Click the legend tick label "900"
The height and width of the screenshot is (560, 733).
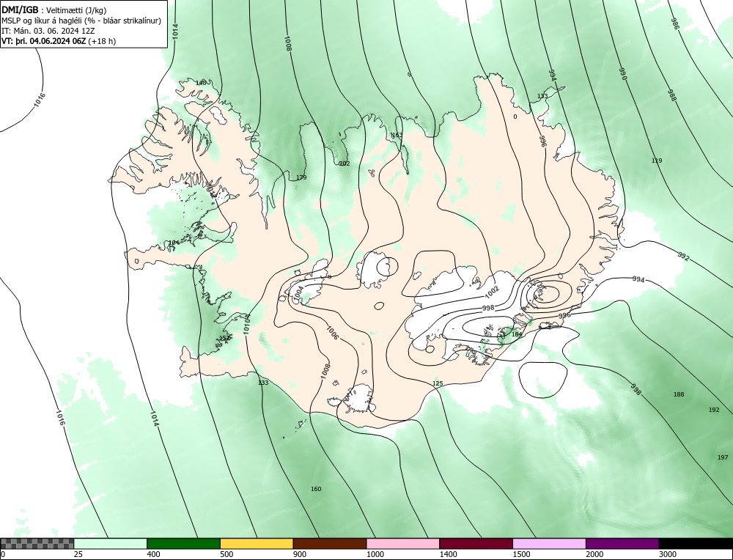300,554
